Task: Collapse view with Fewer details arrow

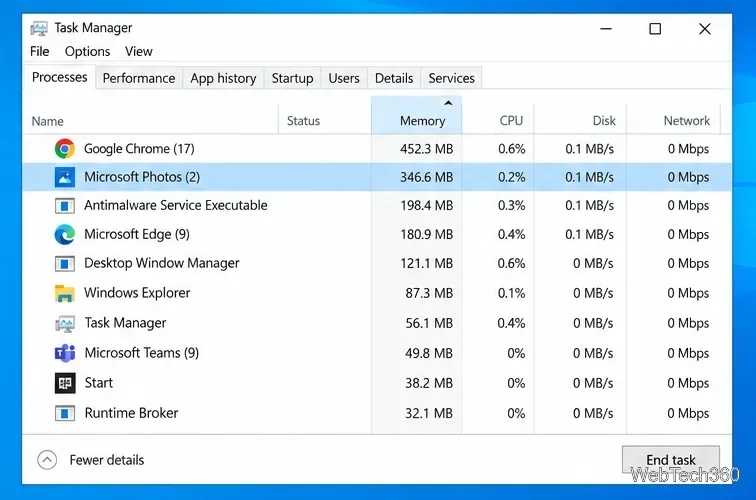Action: [x=47, y=460]
